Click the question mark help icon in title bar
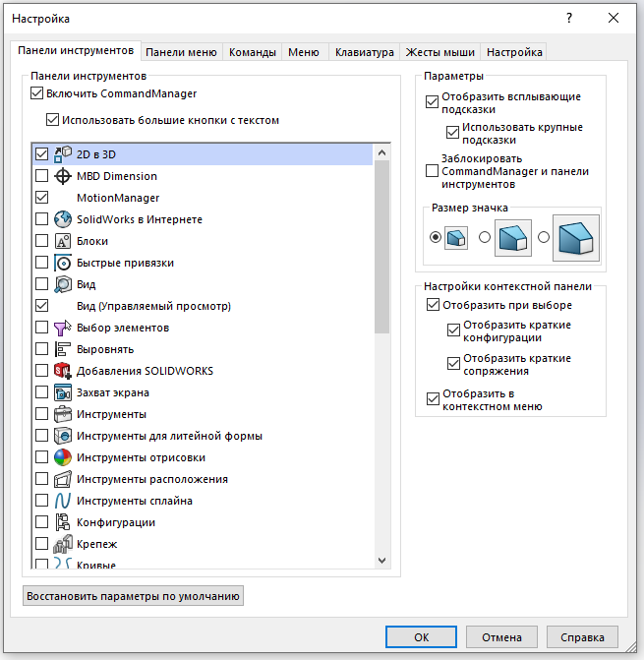The height and width of the screenshot is (660, 644). [569, 18]
